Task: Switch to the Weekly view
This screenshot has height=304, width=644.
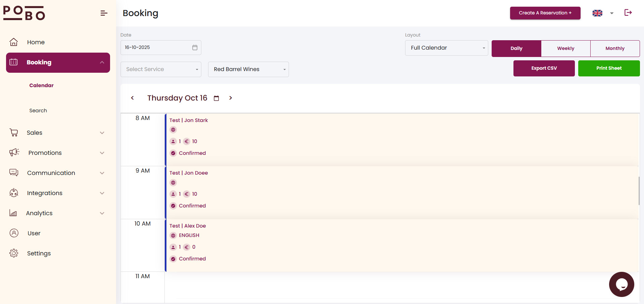Action: [565, 49]
